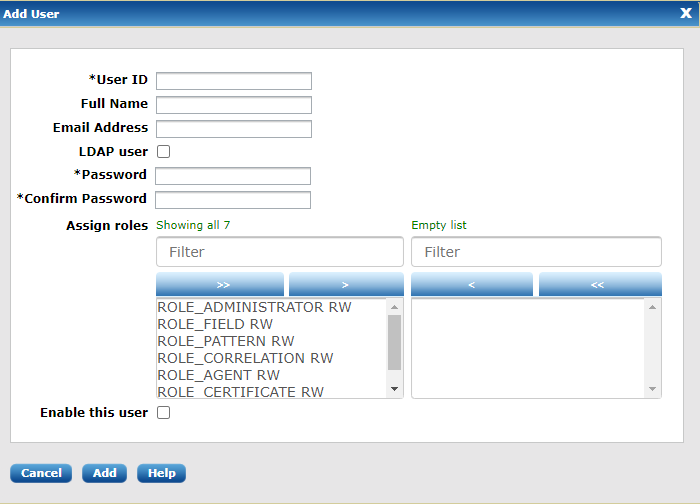
Task: Click the move all left (<<) button
Action: pos(599,285)
